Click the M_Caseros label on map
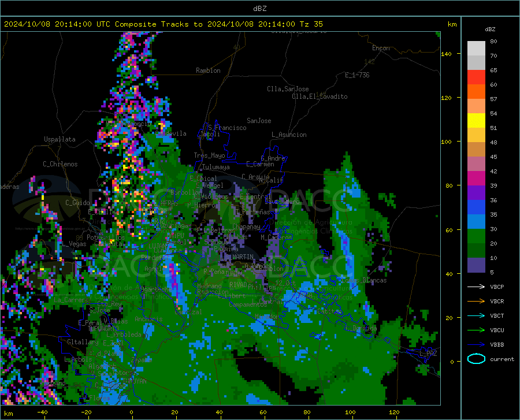Screen dimensions: 520x420 [276, 237]
